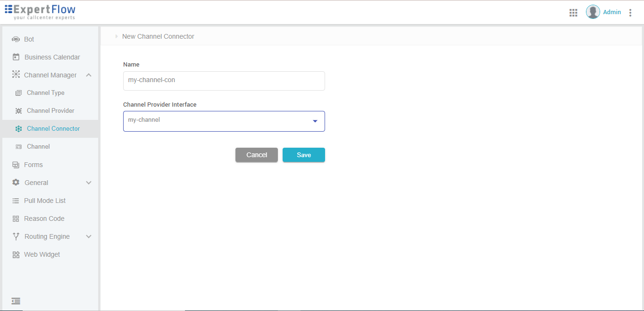644x311 pixels.
Task: Click the Web Widget icon
Action: [x=16, y=254]
